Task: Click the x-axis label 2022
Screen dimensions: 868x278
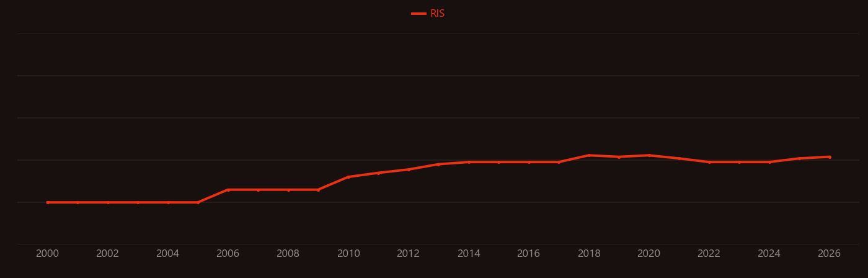Action: [709, 254]
